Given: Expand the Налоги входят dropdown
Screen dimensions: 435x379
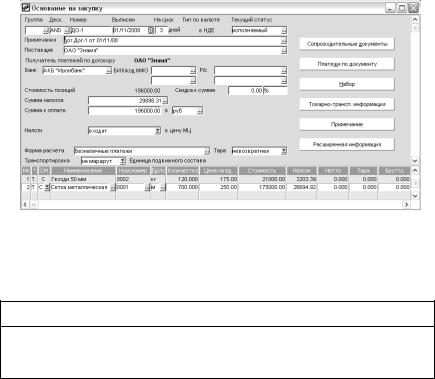Looking at the screenshot, I should (158, 131).
